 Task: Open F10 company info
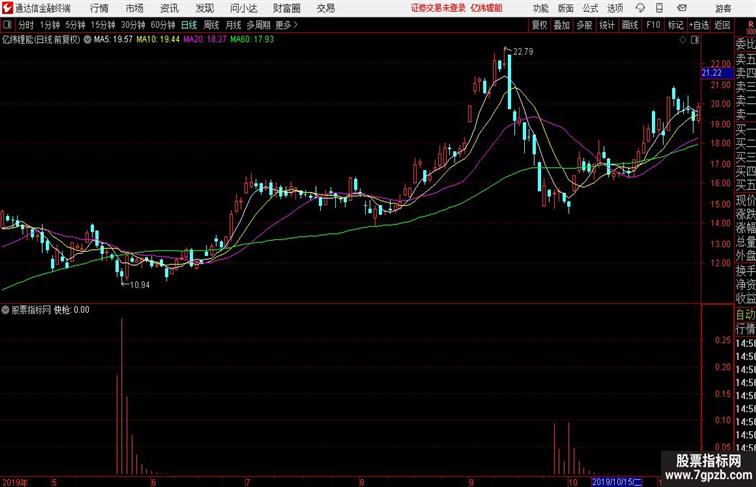click(x=653, y=25)
